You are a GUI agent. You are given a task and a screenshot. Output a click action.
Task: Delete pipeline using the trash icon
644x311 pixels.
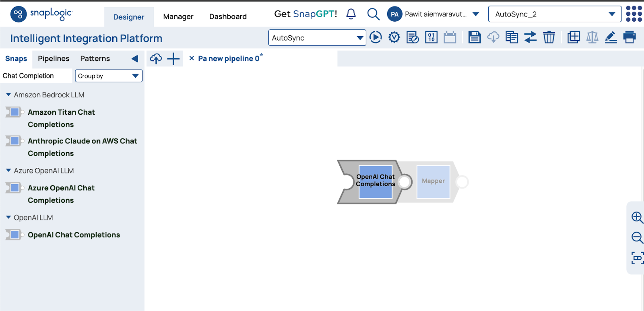(x=549, y=37)
